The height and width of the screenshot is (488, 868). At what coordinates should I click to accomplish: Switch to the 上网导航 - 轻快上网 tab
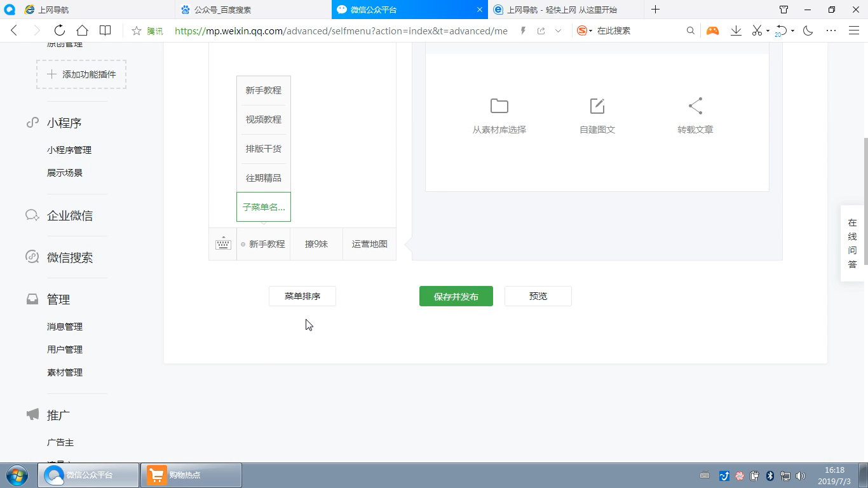(x=566, y=10)
